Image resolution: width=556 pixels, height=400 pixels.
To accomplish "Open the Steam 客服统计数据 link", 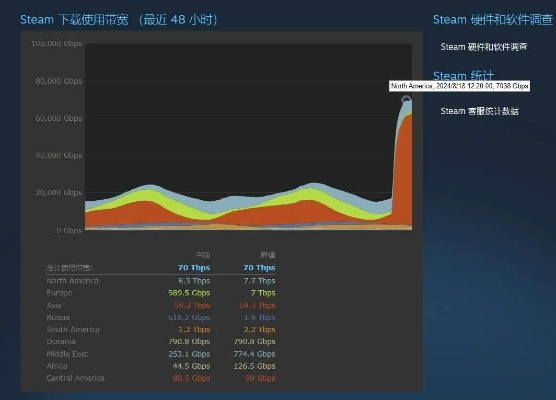I will pyautogui.click(x=479, y=111).
